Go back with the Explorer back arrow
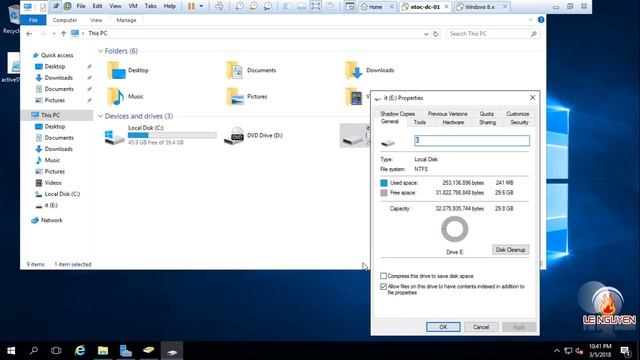640x360 pixels. click(29, 33)
